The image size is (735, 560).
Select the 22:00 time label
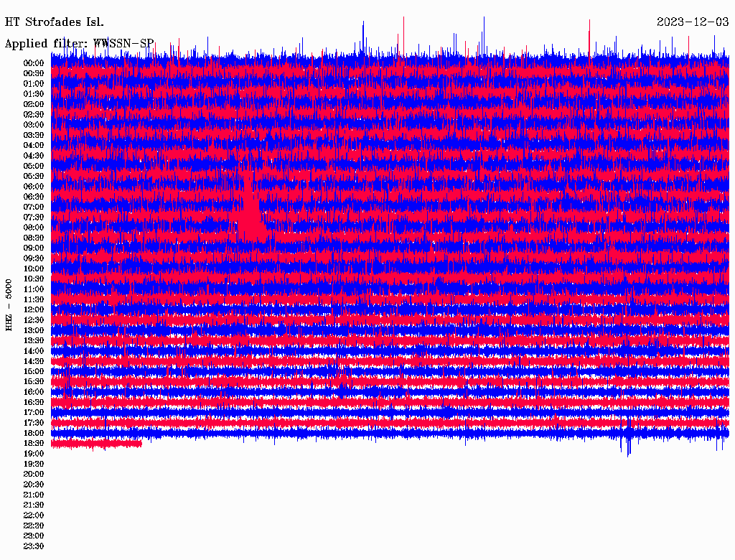[x=34, y=515]
